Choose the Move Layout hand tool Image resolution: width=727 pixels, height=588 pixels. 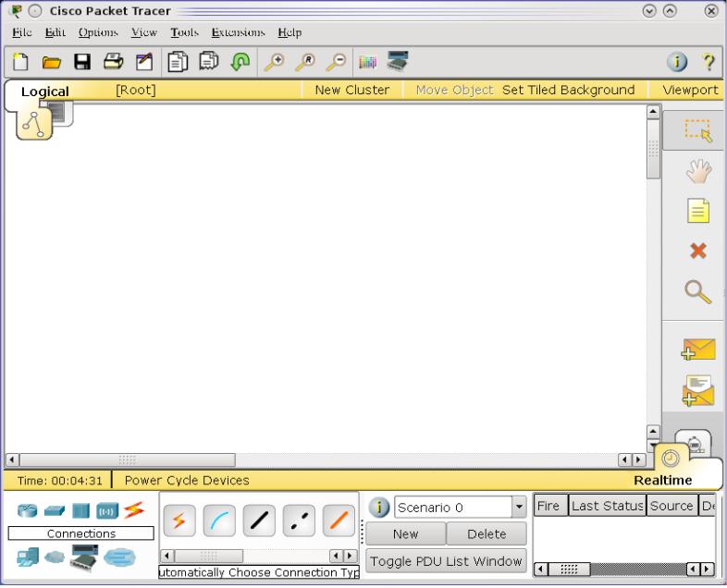(x=697, y=171)
